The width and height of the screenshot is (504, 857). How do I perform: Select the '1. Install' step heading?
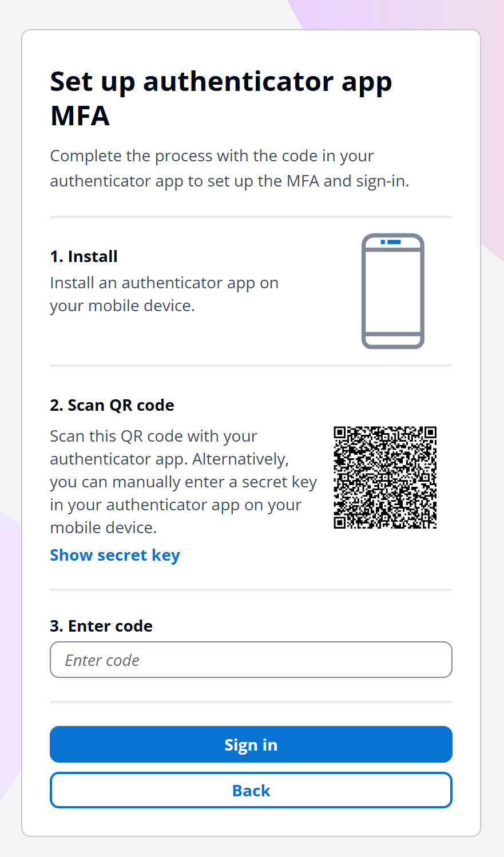pyautogui.click(x=84, y=256)
